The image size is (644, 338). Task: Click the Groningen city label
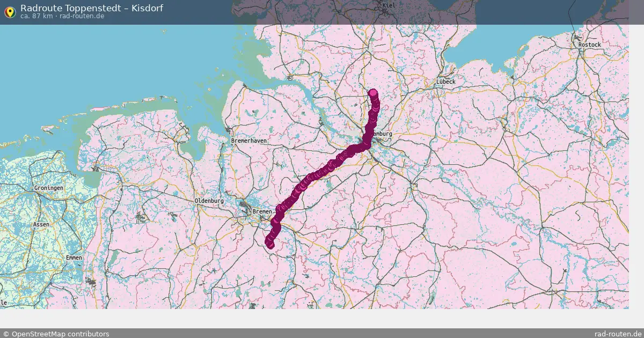click(48, 188)
